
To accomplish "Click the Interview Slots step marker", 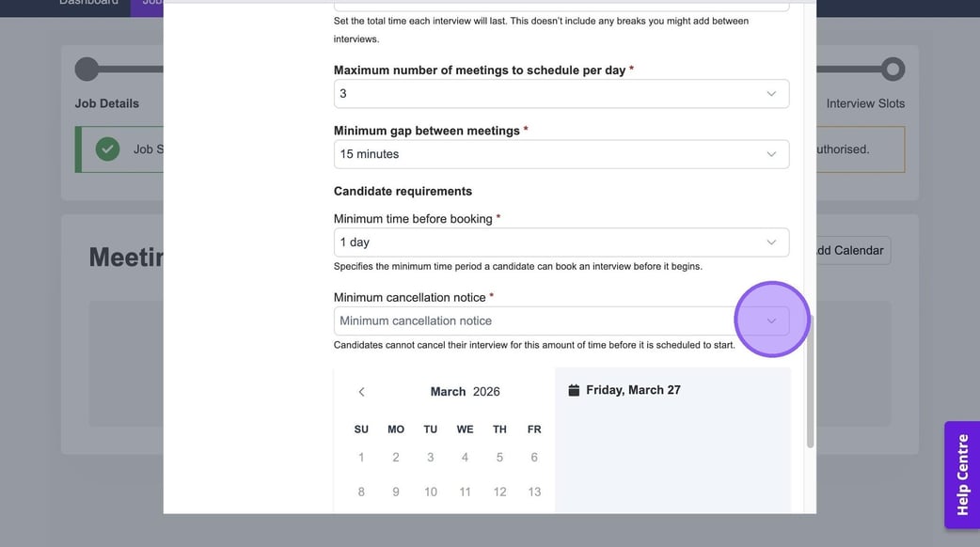I will (893, 69).
